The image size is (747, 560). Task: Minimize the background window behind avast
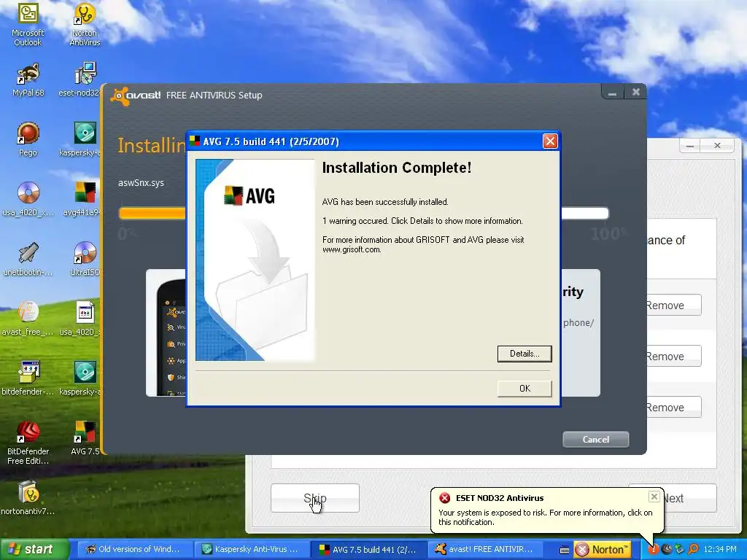690,146
